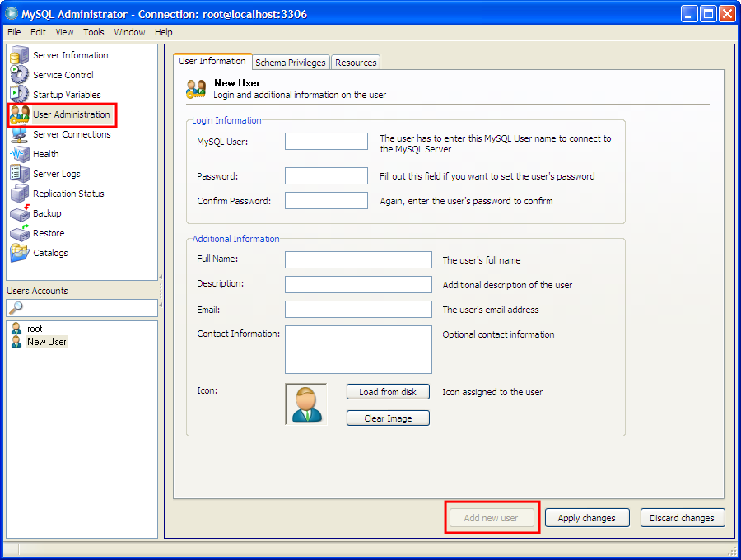Click the Email input field
Viewport: 741px width, 560px height.
pyautogui.click(x=358, y=309)
